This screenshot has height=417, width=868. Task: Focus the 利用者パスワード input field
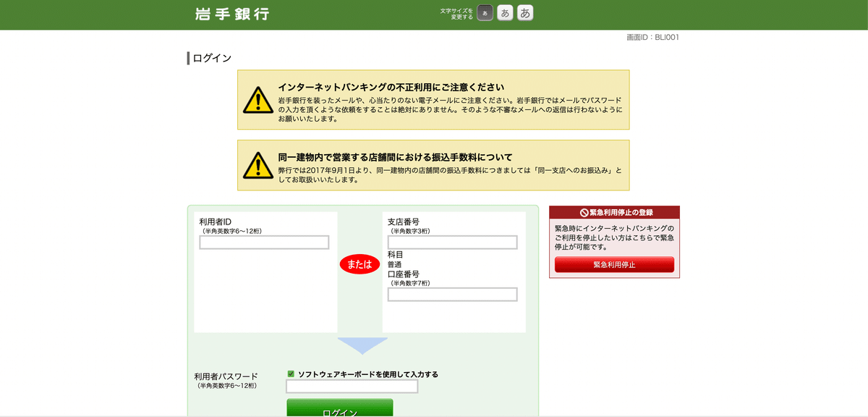point(352,387)
